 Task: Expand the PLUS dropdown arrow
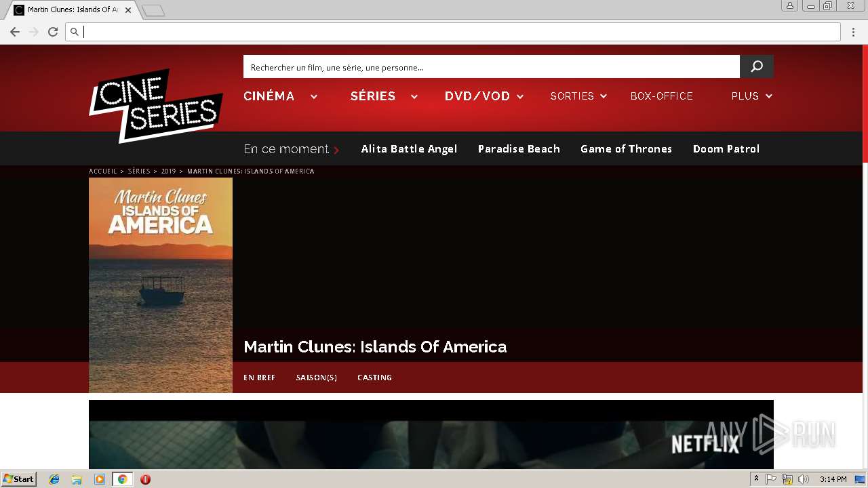click(x=769, y=97)
